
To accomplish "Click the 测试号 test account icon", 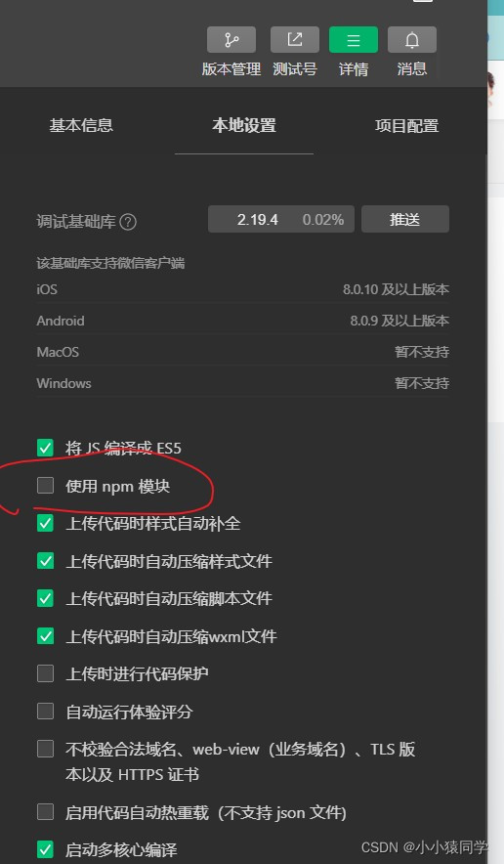I will [x=295, y=40].
